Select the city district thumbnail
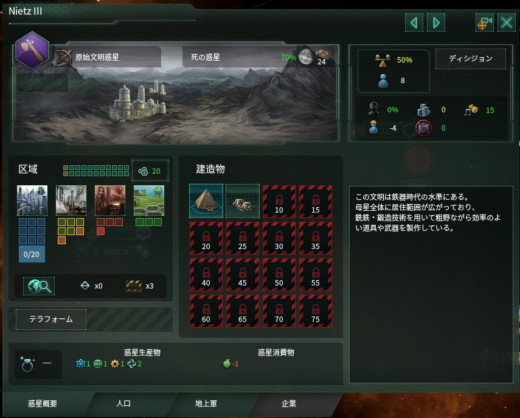 click(32, 200)
